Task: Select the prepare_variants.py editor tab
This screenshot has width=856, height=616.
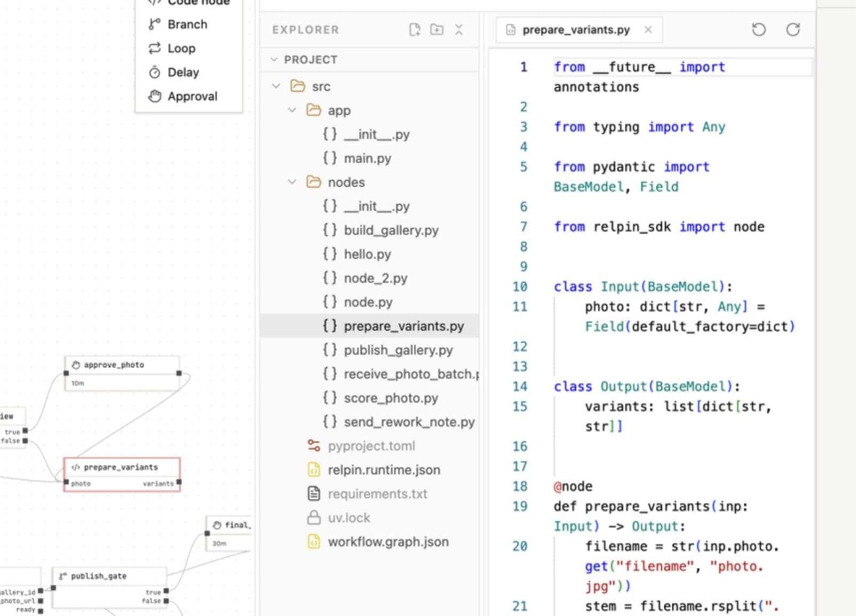Action: [x=579, y=29]
